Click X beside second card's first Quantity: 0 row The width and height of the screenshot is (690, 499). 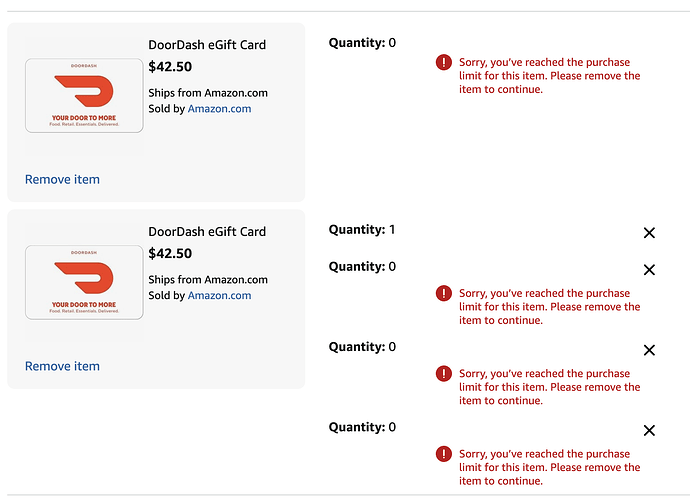[x=649, y=270]
